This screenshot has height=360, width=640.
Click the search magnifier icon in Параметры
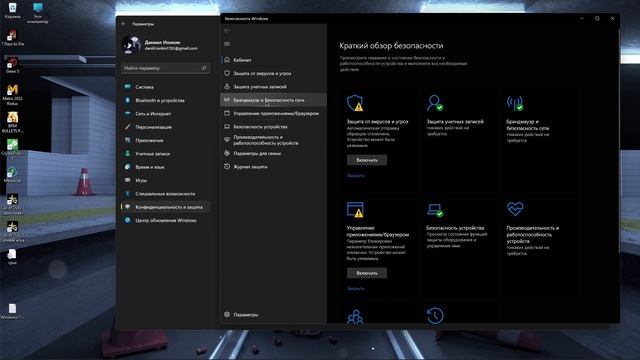[x=204, y=68]
